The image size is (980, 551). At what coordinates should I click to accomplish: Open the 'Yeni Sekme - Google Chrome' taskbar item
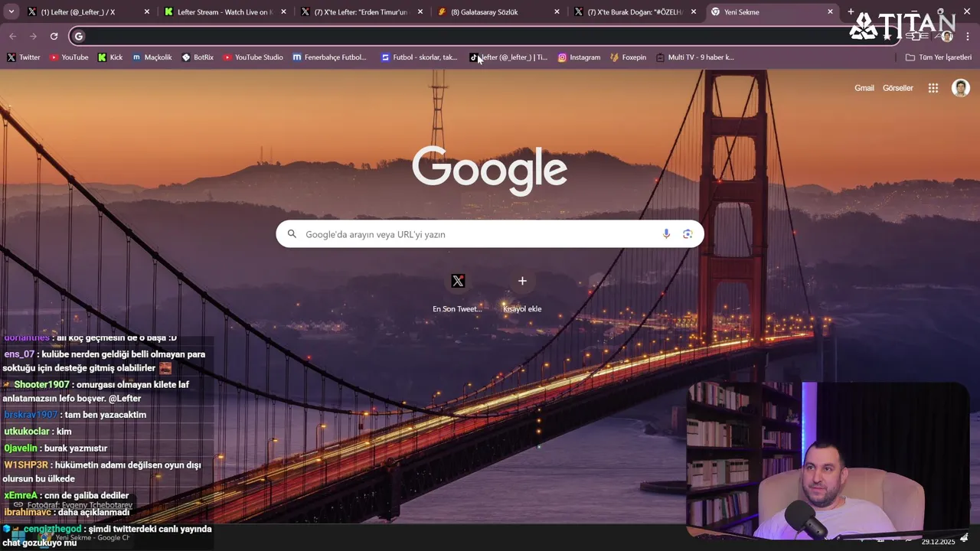(x=86, y=537)
